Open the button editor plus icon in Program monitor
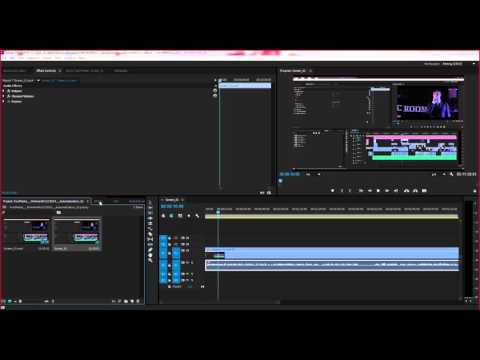Image resolution: width=480 pixels, height=360 pixels. (475, 191)
